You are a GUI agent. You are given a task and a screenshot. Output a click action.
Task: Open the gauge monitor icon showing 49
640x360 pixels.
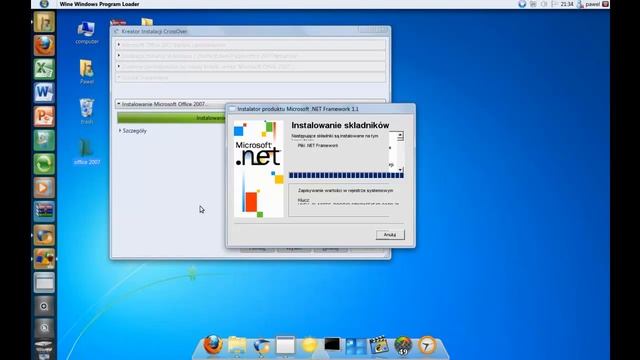pyautogui.click(x=403, y=346)
